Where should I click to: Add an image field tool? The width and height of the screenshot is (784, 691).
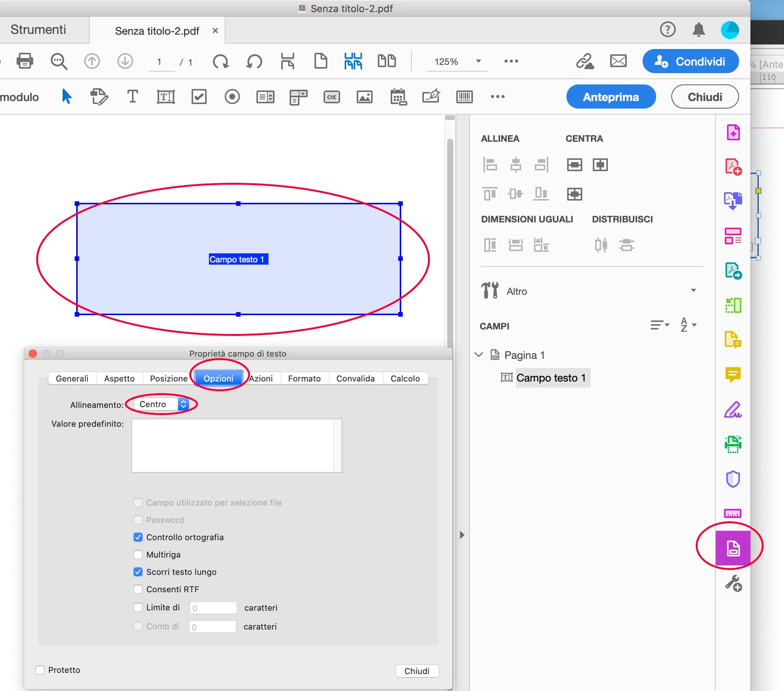click(364, 97)
